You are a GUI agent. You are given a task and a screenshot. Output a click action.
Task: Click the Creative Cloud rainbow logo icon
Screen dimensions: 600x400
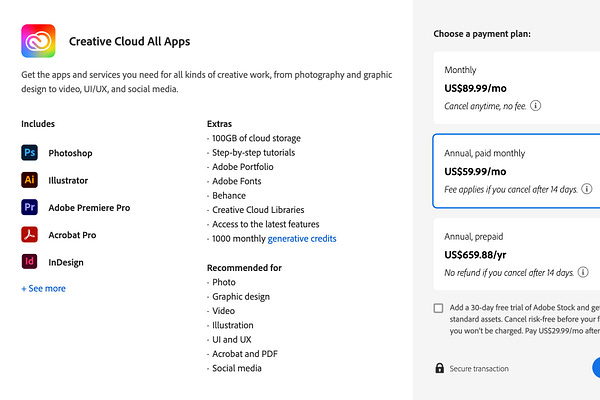click(x=38, y=41)
